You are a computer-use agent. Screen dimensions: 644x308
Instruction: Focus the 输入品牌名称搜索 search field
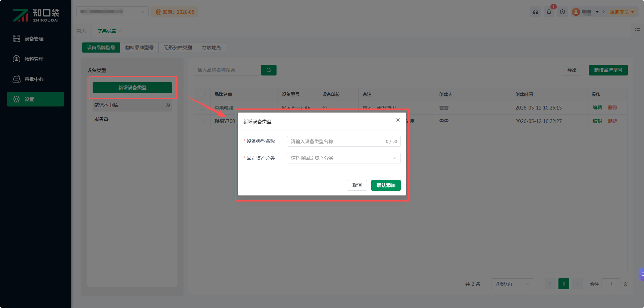[227, 70]
